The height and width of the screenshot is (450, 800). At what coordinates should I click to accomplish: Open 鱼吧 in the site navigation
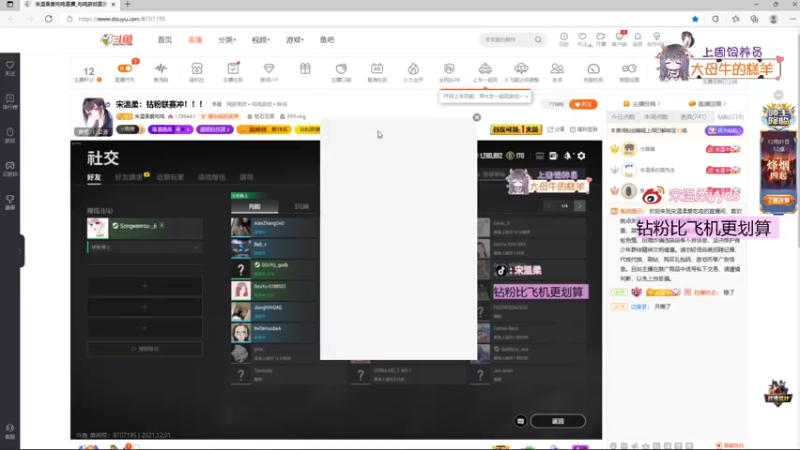point(327,40)
